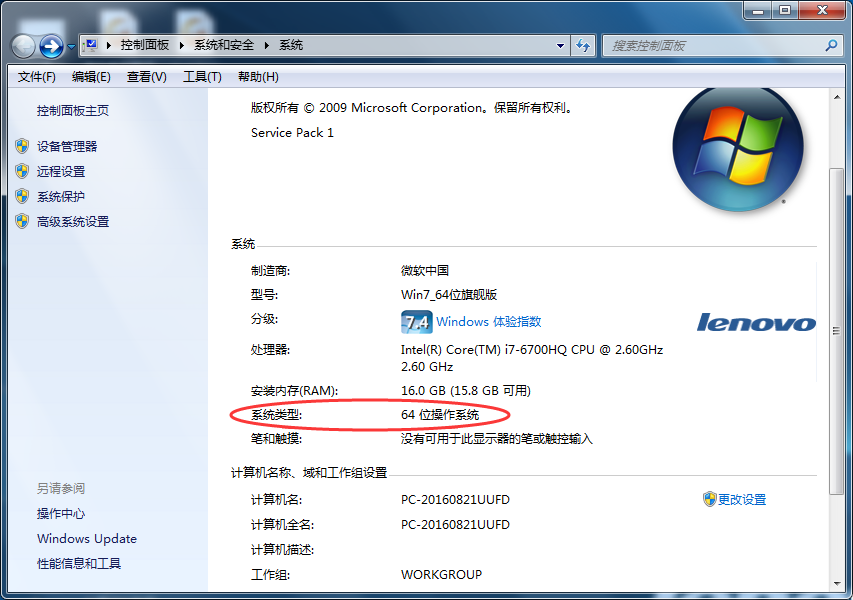Open Windows 体验指数 link
This screenshot has width=853, height=600.
click(x=489, y=321)
